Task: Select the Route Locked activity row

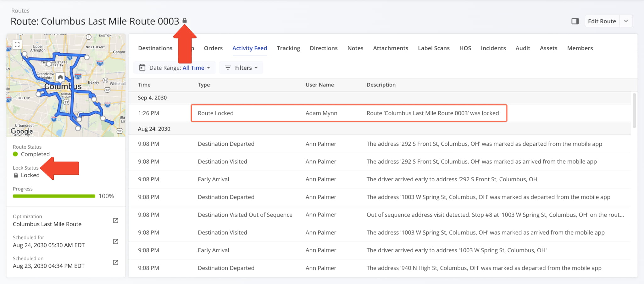Action: [380, 113]
